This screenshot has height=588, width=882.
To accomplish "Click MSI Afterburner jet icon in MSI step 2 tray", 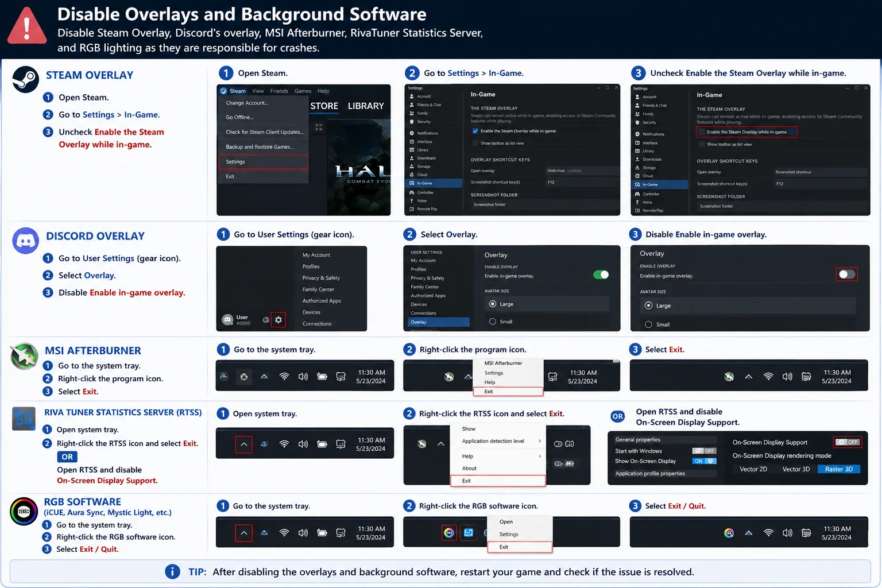I will (x=449, y=377).
